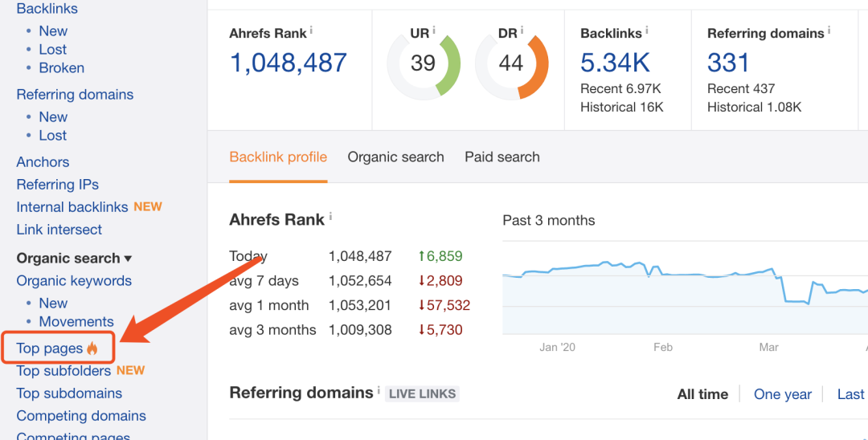Switch the range to One year
The image size is (868, 440).
point(782,394)
